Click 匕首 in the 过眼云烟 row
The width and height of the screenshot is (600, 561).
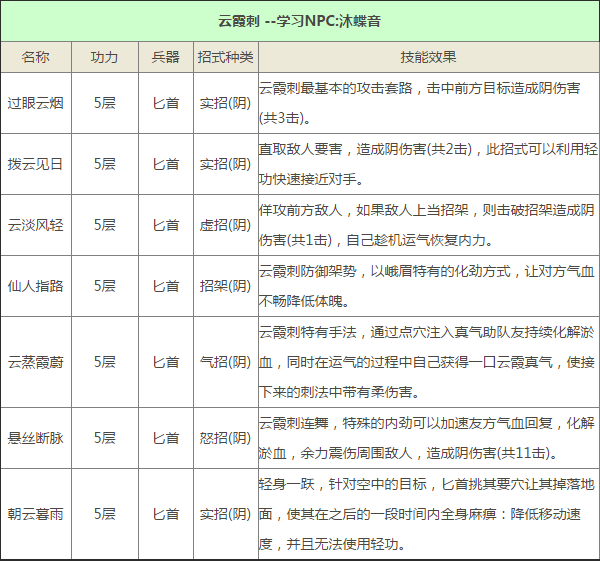pyautogui.click(x=166, y=103)
